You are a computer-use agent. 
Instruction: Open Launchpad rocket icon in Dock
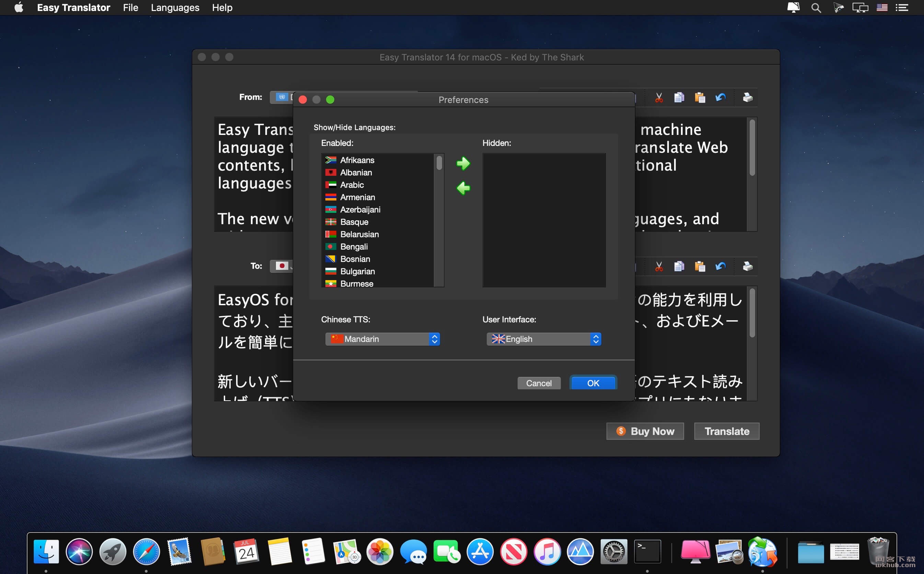(113, 552)
